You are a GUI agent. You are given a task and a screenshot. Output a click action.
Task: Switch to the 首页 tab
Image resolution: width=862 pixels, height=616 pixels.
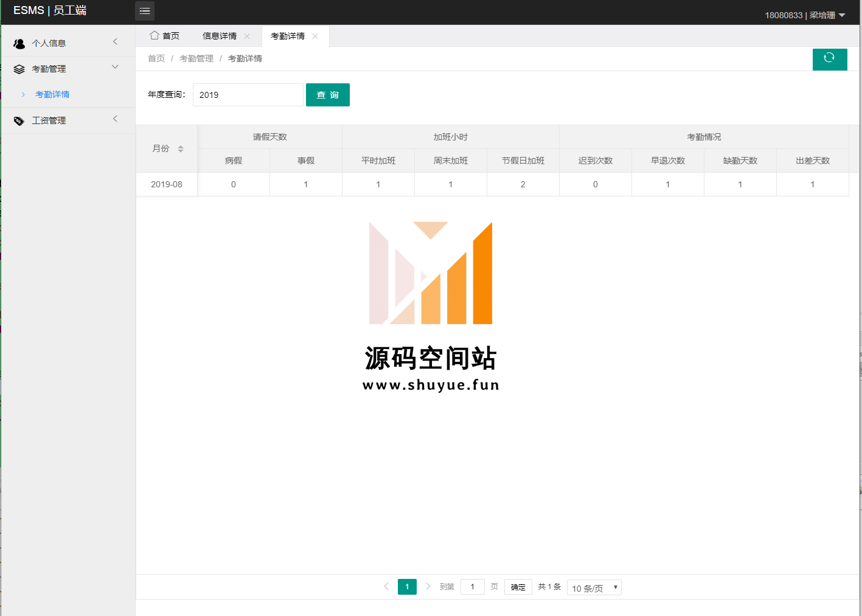(x=165, y=36)
